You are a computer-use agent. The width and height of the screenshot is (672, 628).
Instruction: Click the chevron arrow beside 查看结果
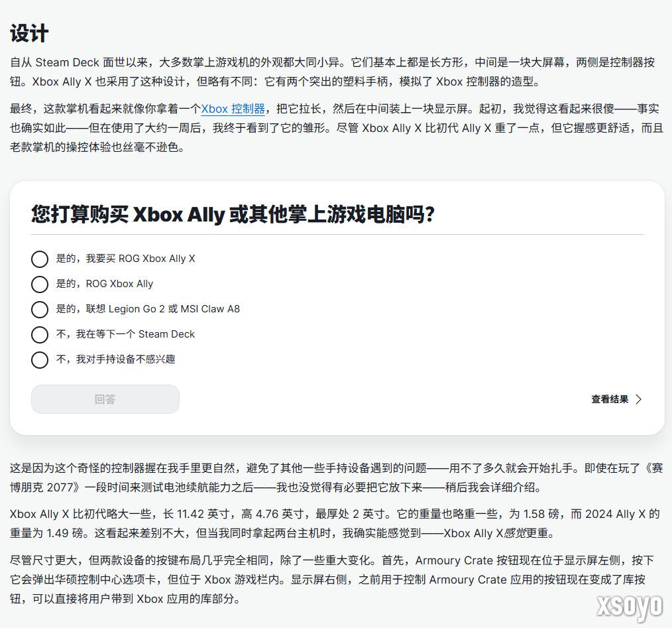click(638, 399)
